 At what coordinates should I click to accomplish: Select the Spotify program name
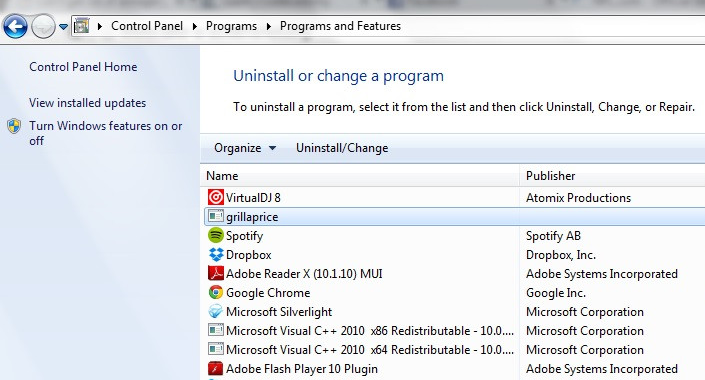pos(244,236)
